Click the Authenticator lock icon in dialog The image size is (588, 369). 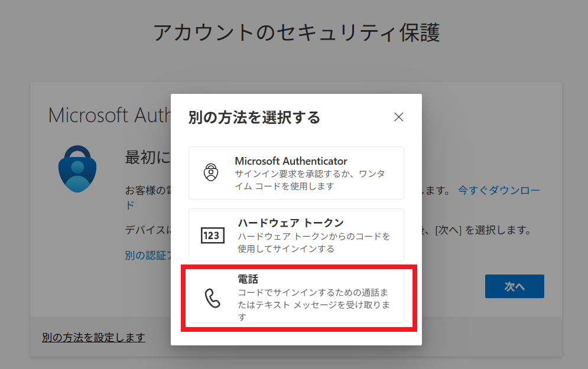click(211, 172)
